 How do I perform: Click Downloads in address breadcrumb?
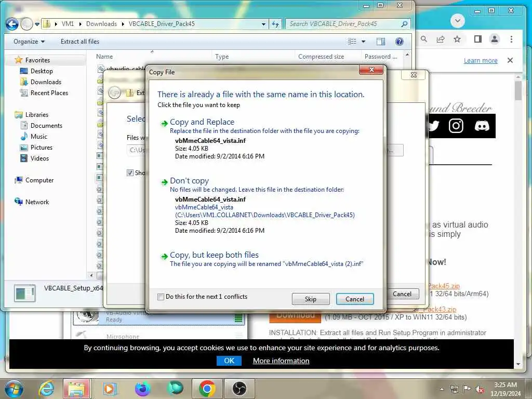coord(101,24)
